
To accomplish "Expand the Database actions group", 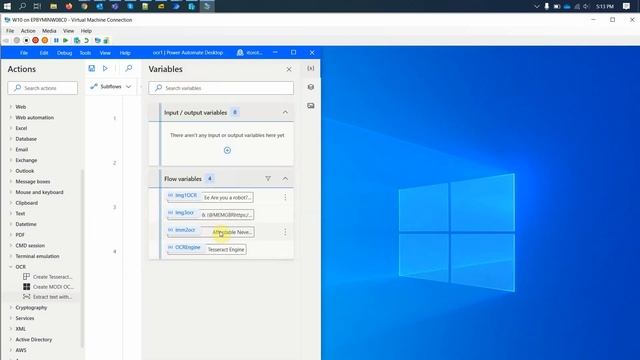I will tap(11, 139).
